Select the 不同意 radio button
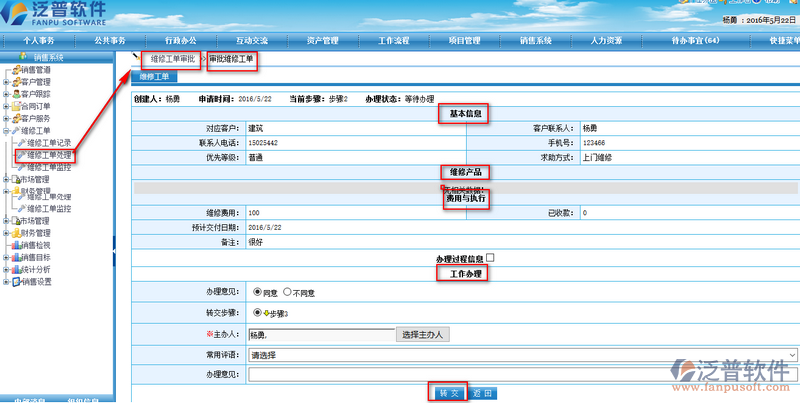 [x=288, y=292]
